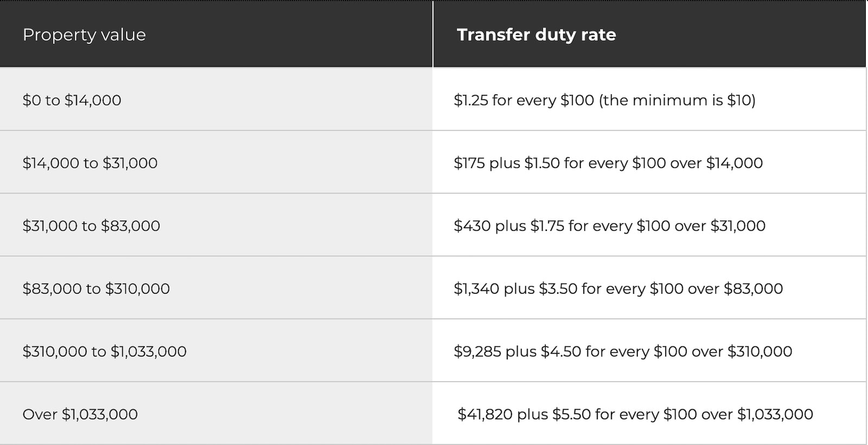Click the $175 plus $1.50 rate cell
The height and width of the screenshot is (445, 868).
(649, 162)
